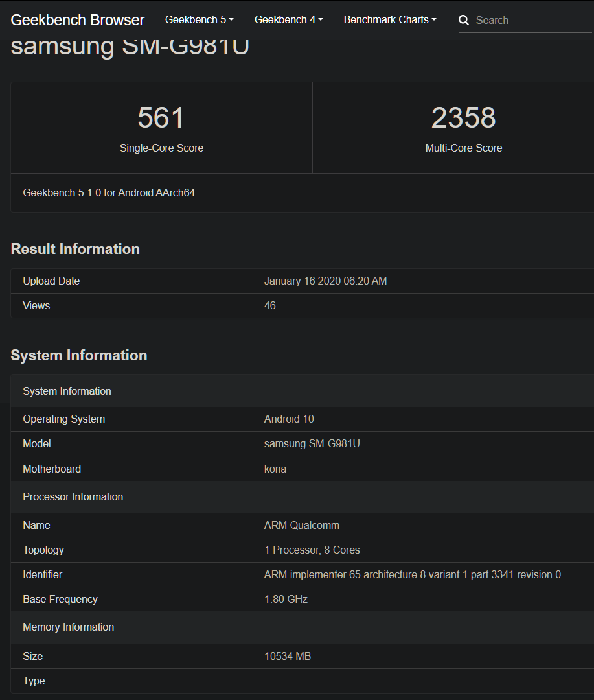
Task: Select the multi-core score value 2358
Action: point(463,117)
